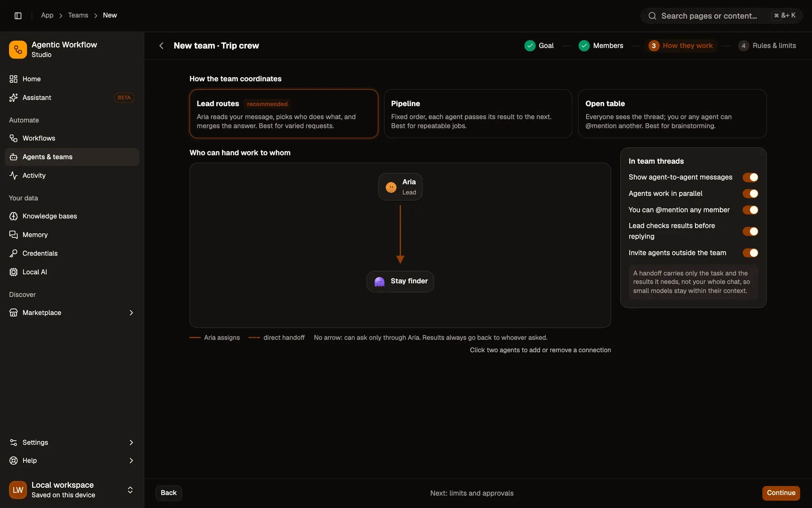This screenshot has height=508, width=812.
Task: Click the Local AI chip icon
Action: point(13,272)
